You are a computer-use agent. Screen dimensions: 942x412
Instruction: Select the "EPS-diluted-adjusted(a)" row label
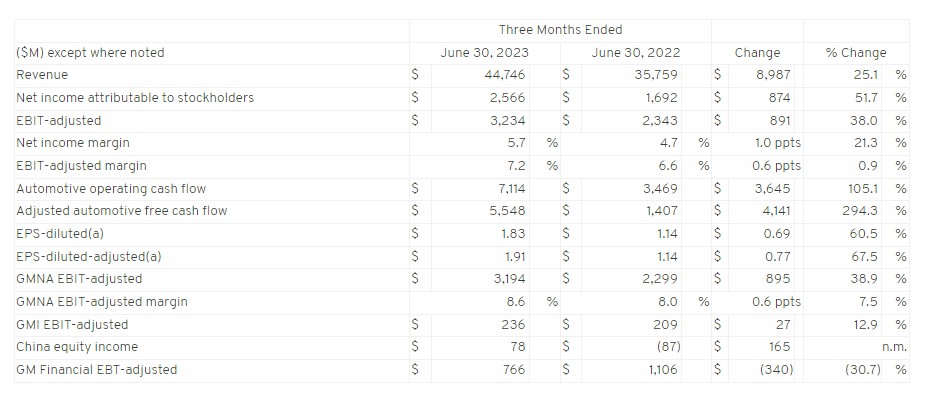(89, 256)
